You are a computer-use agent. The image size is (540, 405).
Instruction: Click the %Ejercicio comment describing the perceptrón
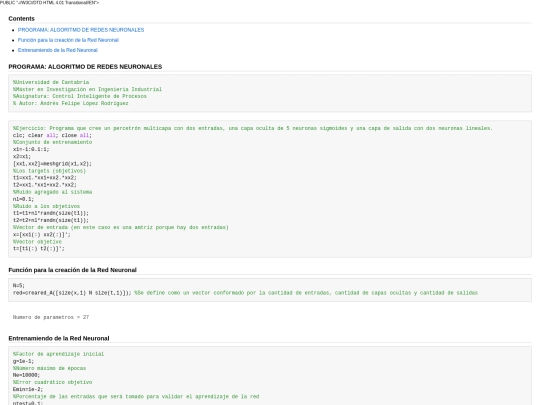coord(253,128)
